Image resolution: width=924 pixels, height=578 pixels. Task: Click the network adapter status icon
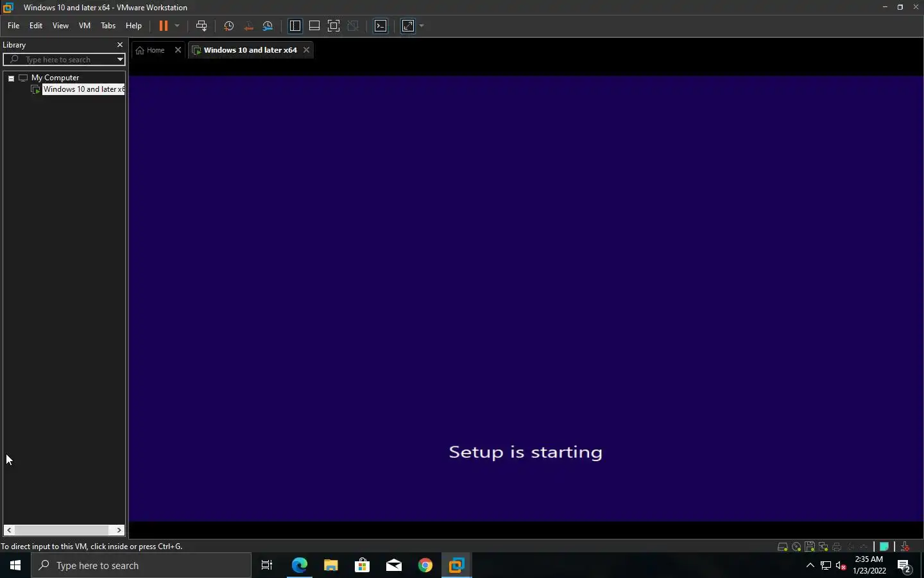point(823,547)
